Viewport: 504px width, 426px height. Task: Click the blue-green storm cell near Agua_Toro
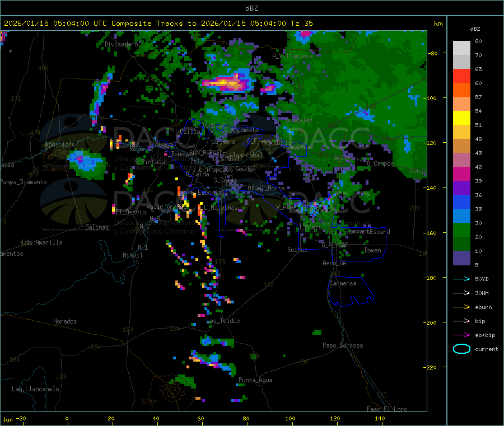point(86,163)
